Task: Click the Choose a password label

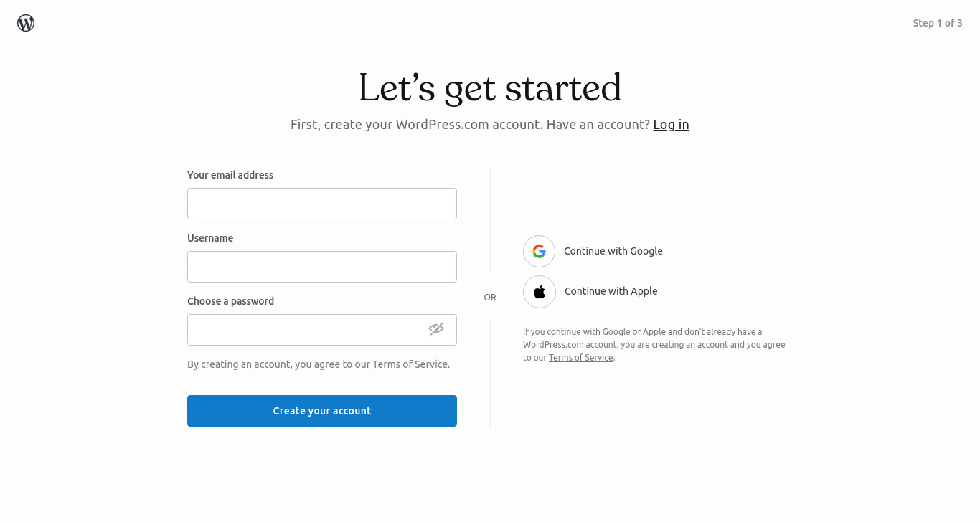Action: [x=231, y=301]
